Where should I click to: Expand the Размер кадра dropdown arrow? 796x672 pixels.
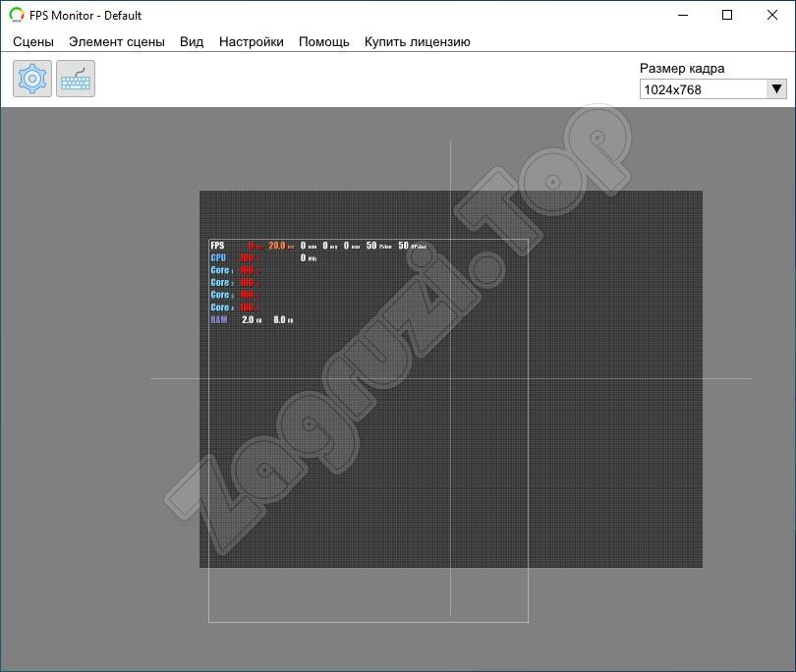click(x=776, y=89)
